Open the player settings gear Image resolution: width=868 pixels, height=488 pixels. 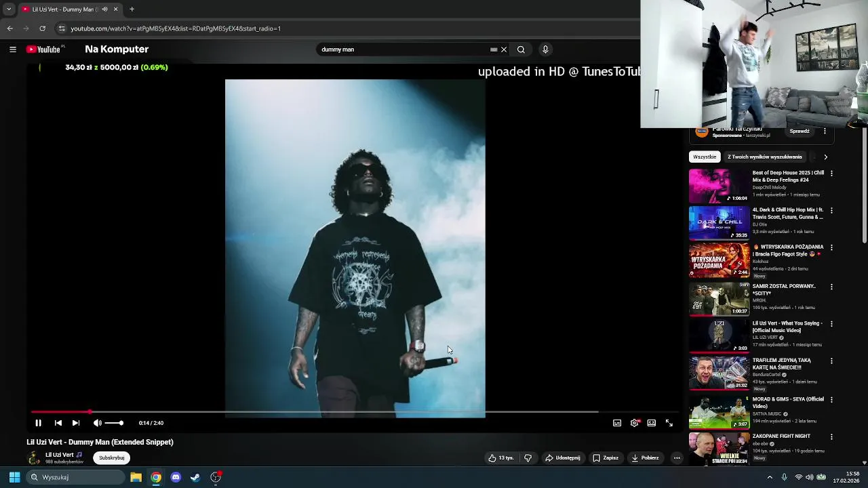pyautogui.click(x=635, y=423)
